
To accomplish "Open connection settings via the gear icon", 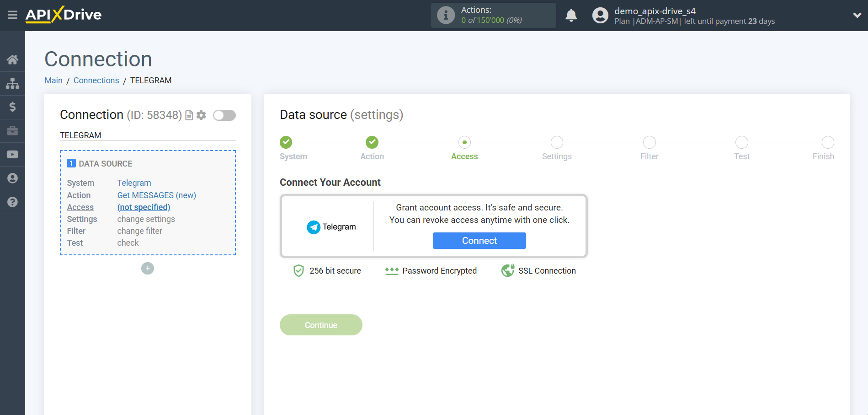I will (201, 115).
